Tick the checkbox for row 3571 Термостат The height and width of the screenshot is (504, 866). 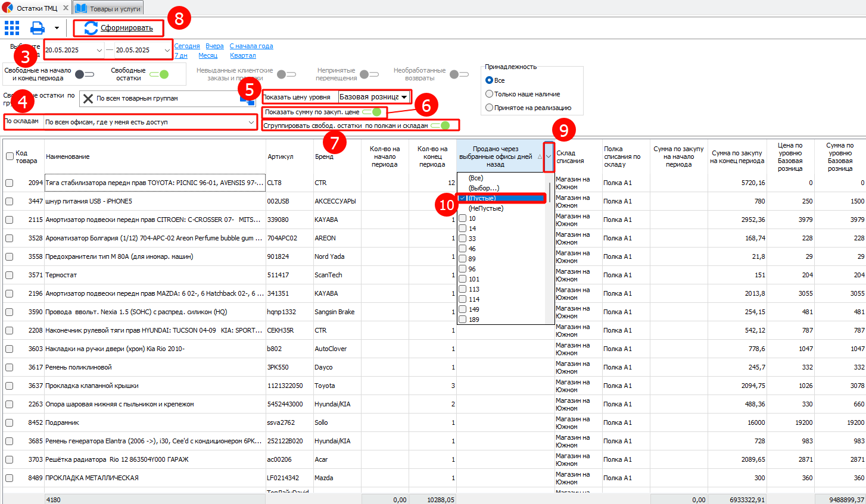10,275
